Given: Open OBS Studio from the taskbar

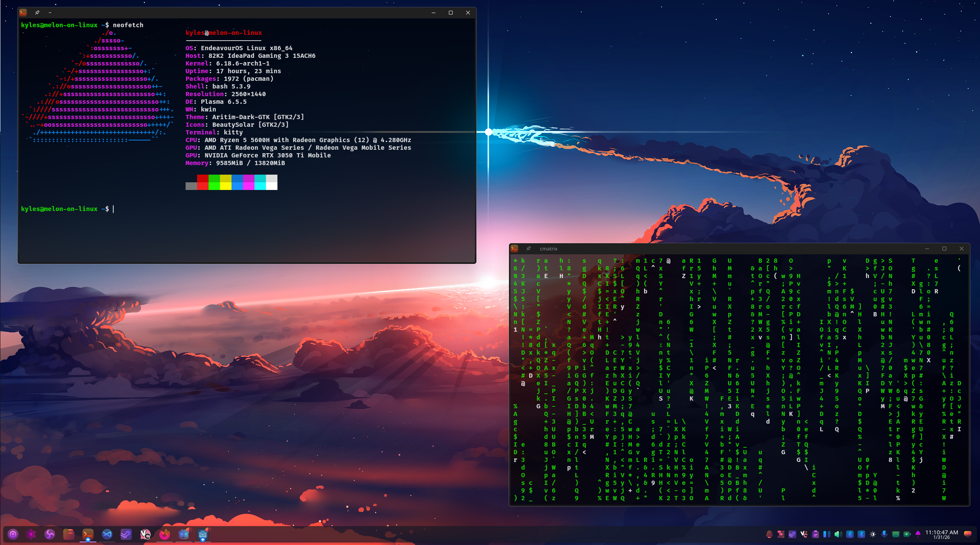Looking at the screenshot, I should tap(50, 534).
